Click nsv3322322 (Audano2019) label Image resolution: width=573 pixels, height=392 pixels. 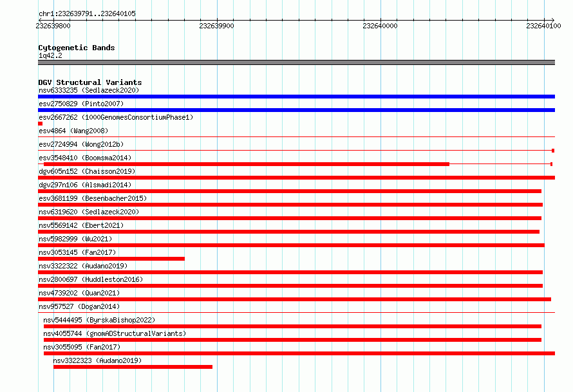[x=83, y=266]
